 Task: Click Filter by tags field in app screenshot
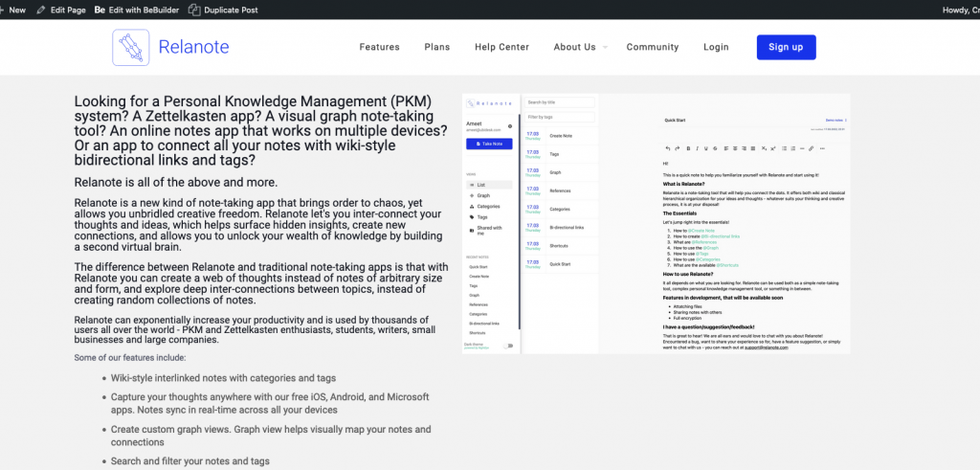pyautogui.click(x=559, y=117)
